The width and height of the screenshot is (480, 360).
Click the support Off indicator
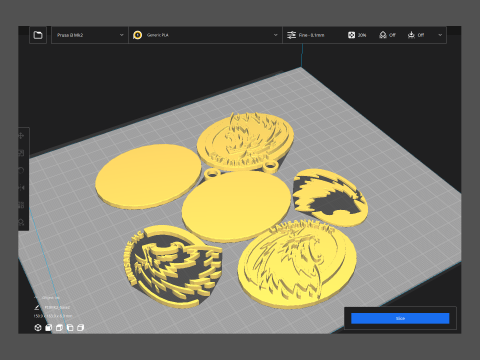(x=387, y=35)
